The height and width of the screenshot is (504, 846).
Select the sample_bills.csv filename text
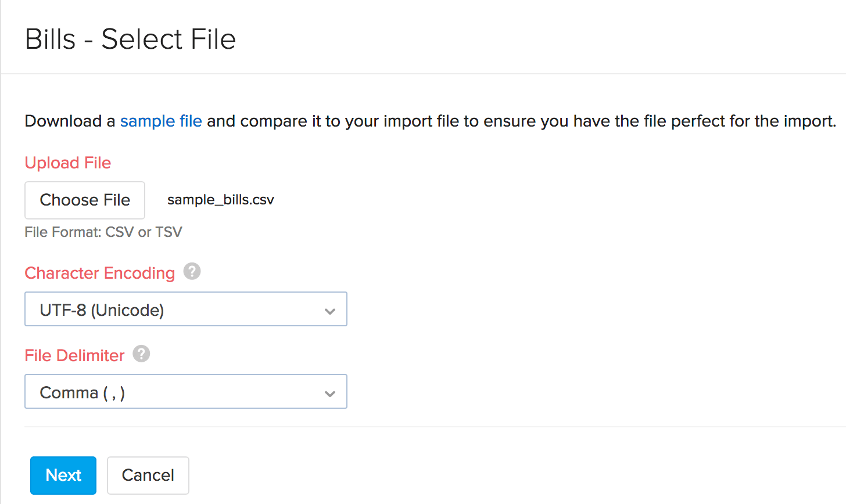pos(220,199)
